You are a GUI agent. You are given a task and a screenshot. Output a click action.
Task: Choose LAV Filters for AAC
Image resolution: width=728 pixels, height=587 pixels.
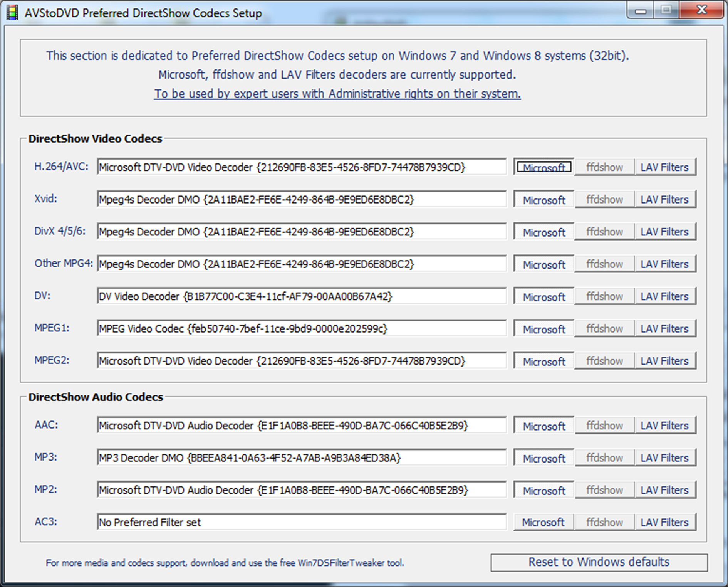click(x=665, y=426)
